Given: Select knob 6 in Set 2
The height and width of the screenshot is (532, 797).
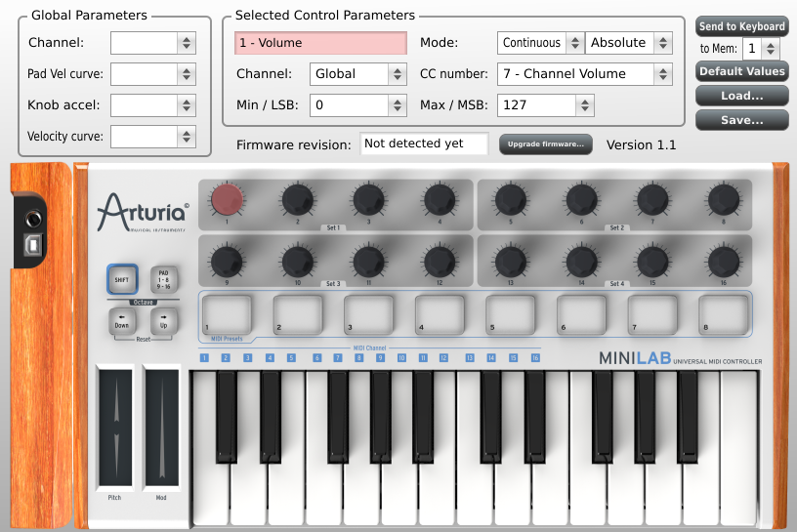Looking at the screenshot, I should (x=581, y=200).
